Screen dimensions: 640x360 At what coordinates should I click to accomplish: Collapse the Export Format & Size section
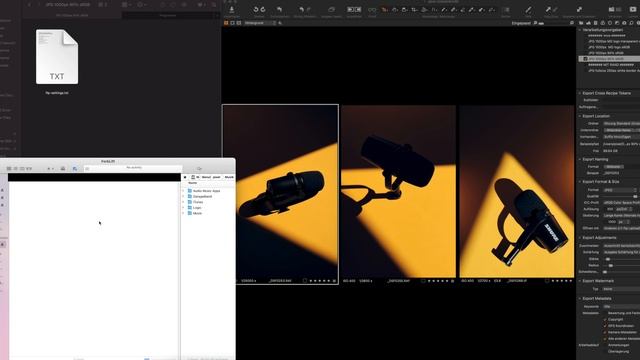click(580, 181)
